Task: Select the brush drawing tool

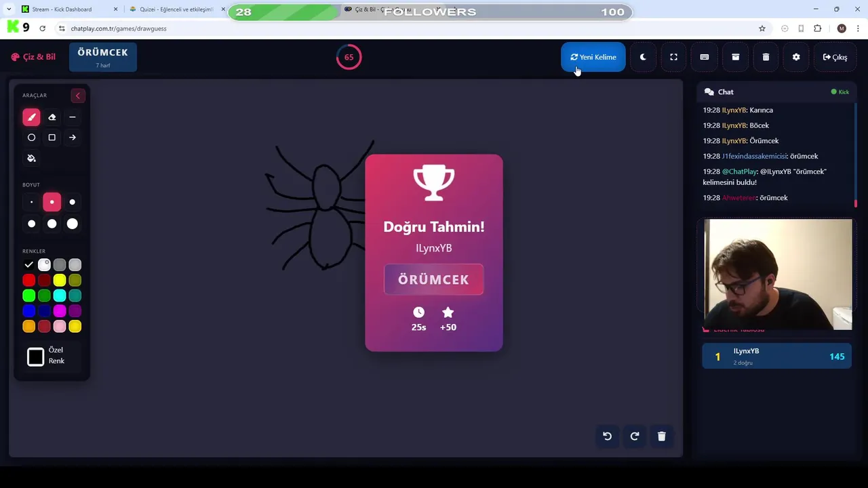Action: [x=31, y=117]
